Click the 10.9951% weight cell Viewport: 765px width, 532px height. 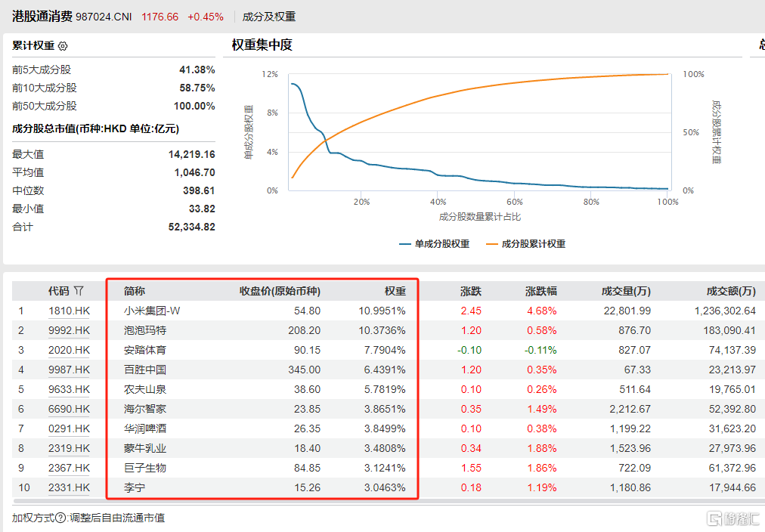(382, 311)
